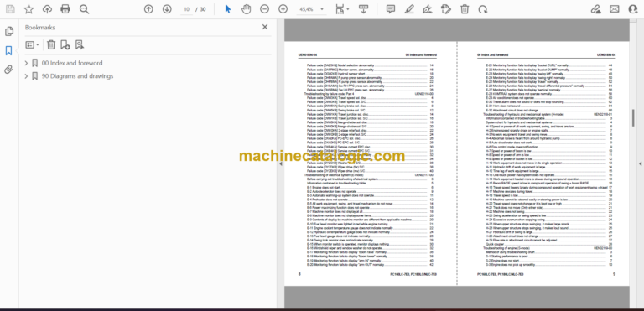Open the bookmarks options dropdown menu
Image resolution: width=644 pixels, height=311 pixels.
[33, 44]
